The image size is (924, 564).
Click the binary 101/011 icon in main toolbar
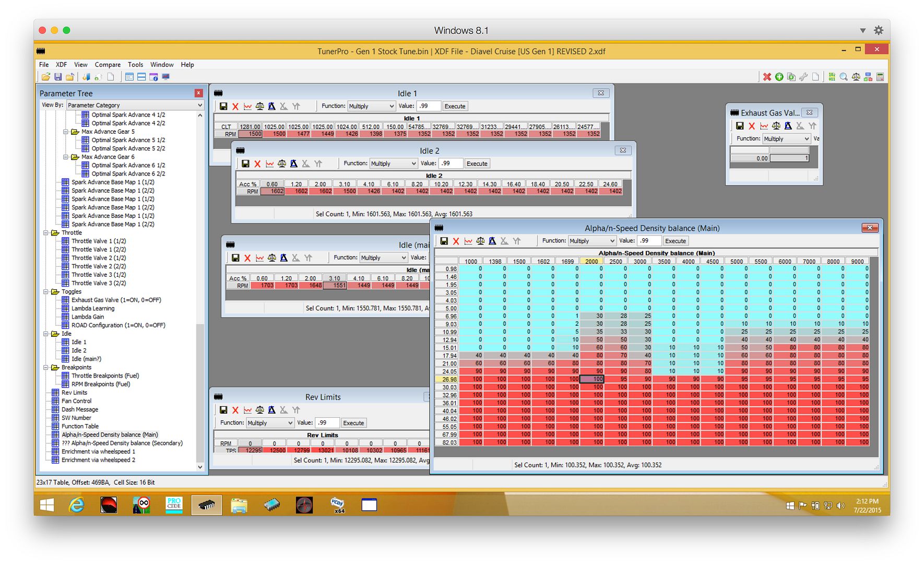coord(832,77)
